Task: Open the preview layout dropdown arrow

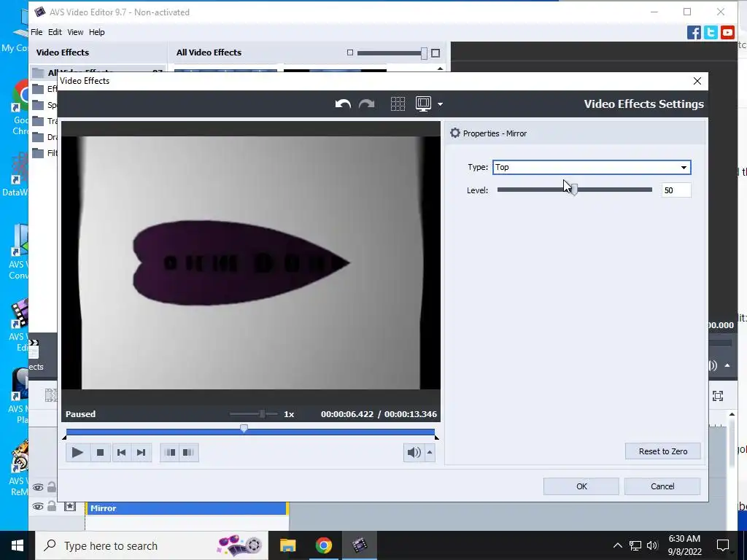Action: 440,104
